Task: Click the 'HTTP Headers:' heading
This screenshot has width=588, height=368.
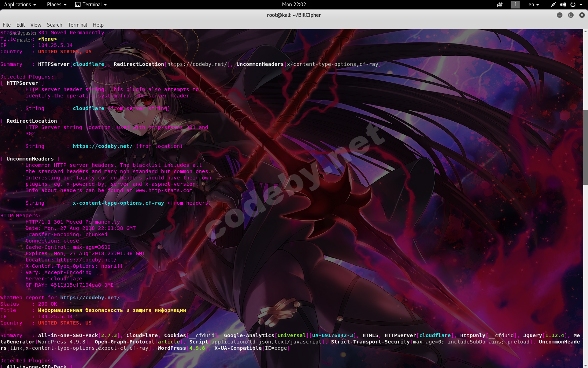Action: [x=21, y=216]
